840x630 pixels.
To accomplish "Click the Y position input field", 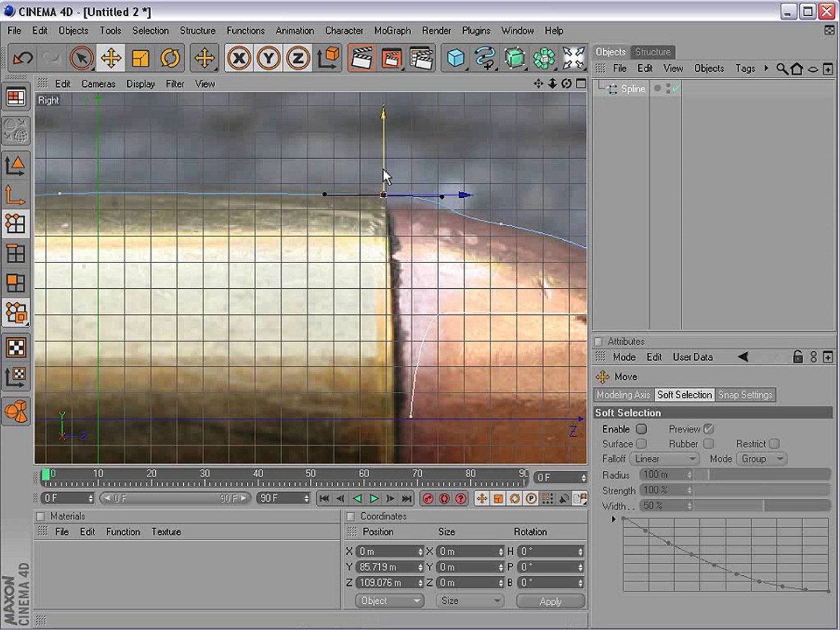I will [387, 567].
